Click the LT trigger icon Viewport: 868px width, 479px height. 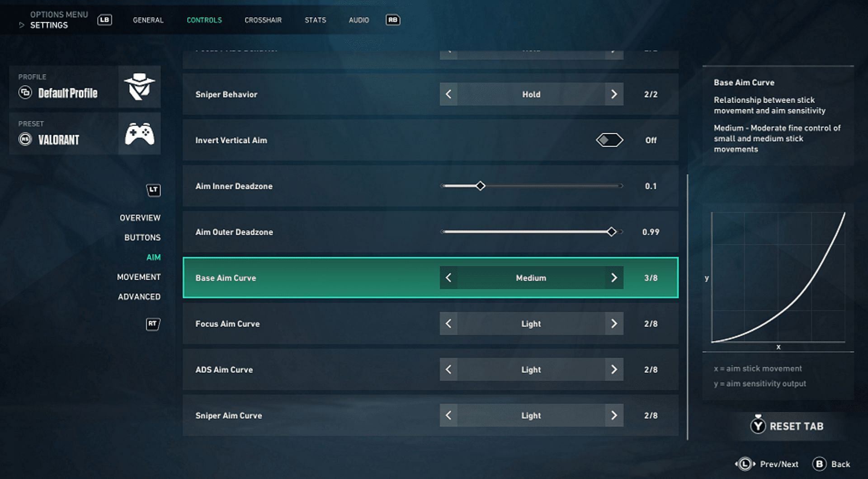click(153, 190)
